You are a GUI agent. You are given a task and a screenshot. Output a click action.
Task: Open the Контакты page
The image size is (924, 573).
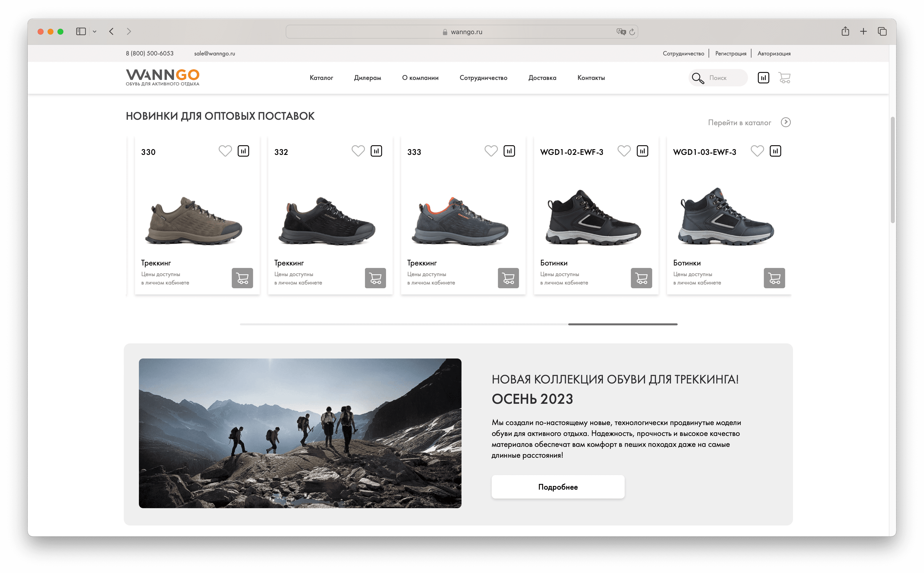(591, 78)
